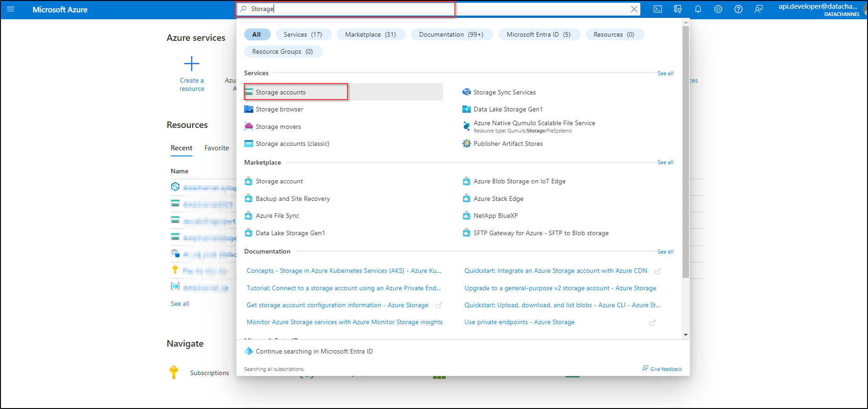The image size is (868, 409).
Task: Open the help and support icon
Action: coord(738,9)
